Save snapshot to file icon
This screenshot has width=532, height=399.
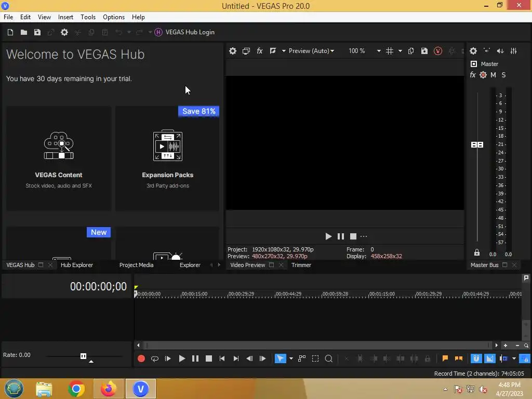[424, 51]
